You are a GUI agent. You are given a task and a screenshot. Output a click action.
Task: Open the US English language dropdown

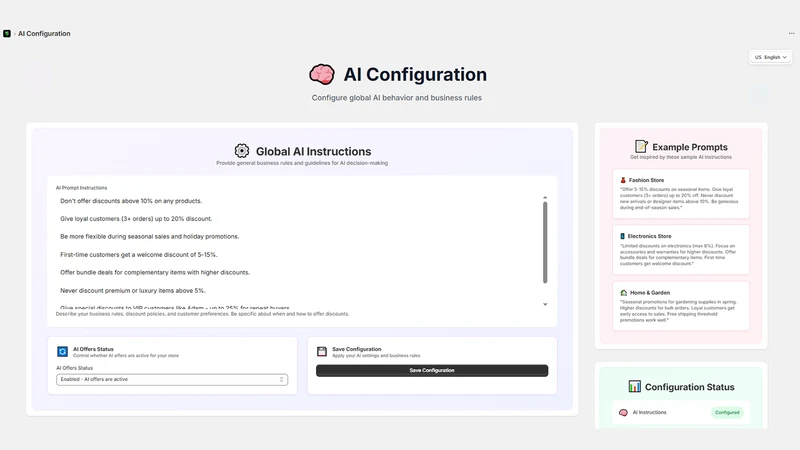(x=770, y=57)
